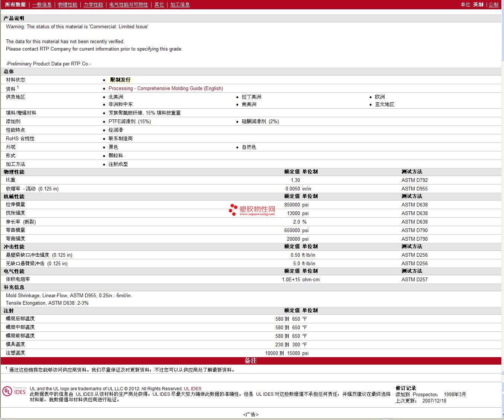Click the 广告 label at page bottom
Image resolution: width=504 pixels, height=420 pixels.
coord(251,414)
